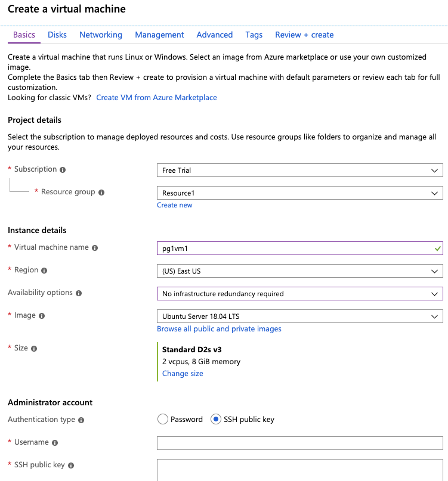
Task: Go to the Review + create tab
Action: tap(304, 35)
